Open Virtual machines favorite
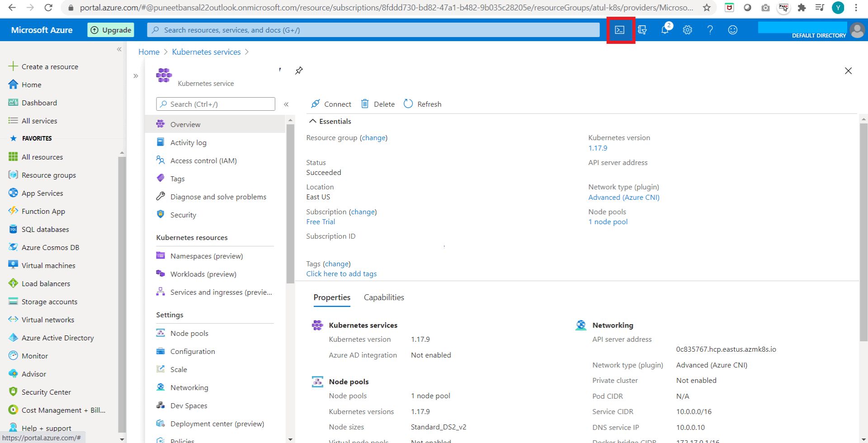This screenshot has width=868, height=443. point(42,265)
